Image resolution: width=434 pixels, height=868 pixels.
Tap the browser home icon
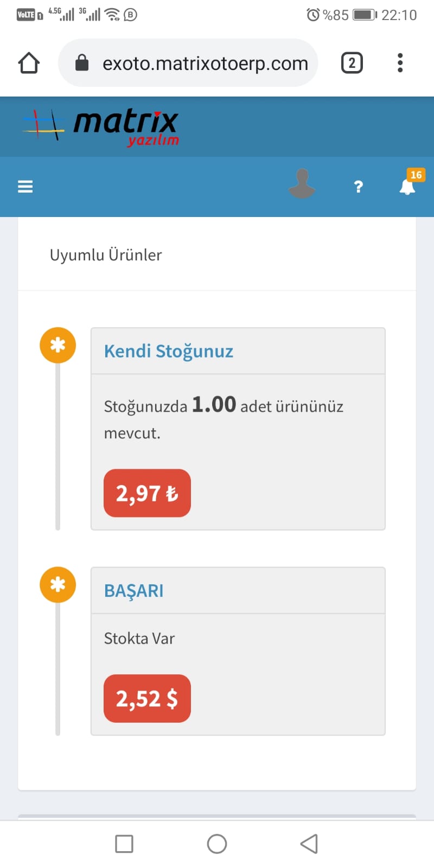click(29, 63)
